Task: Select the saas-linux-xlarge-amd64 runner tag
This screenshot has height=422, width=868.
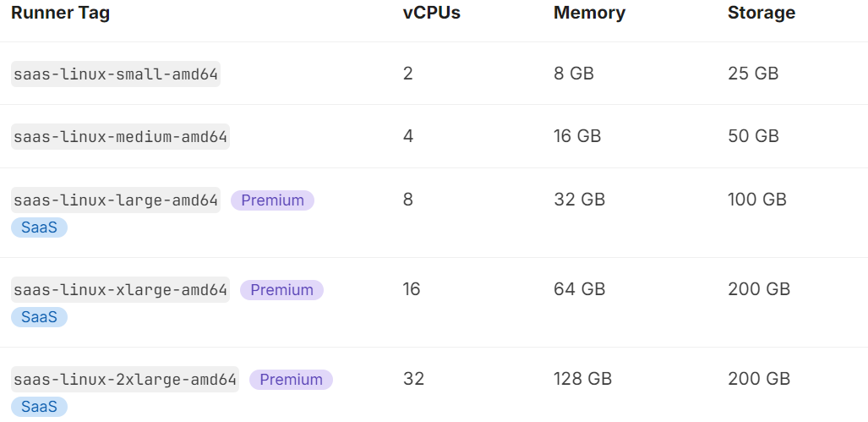Action: pos(120,289)
